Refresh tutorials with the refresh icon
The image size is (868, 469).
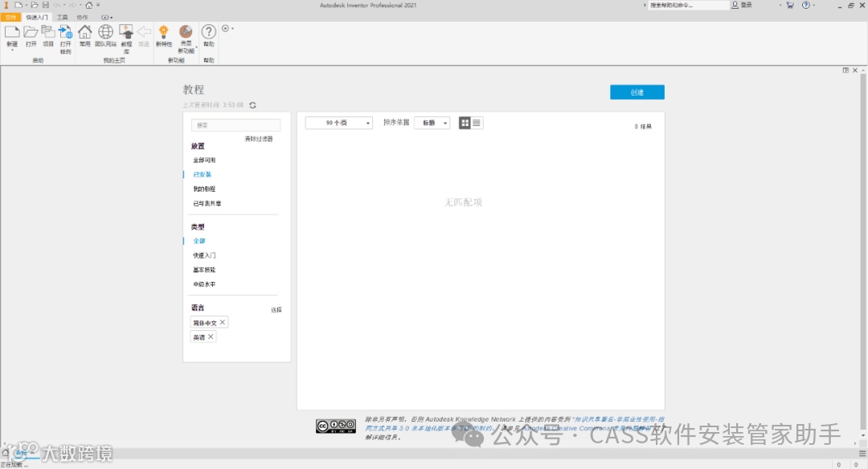pyautogui.click(x=253, y=105)
